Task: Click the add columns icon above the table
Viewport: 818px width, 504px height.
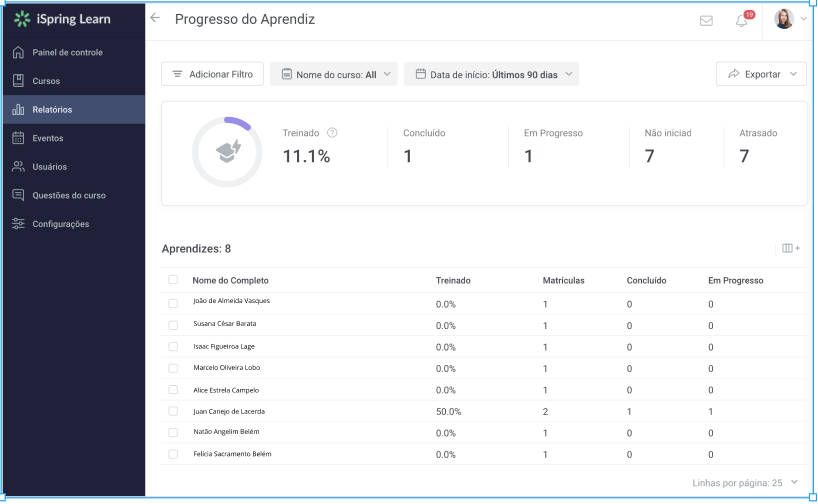Action: tap(790, 248)
